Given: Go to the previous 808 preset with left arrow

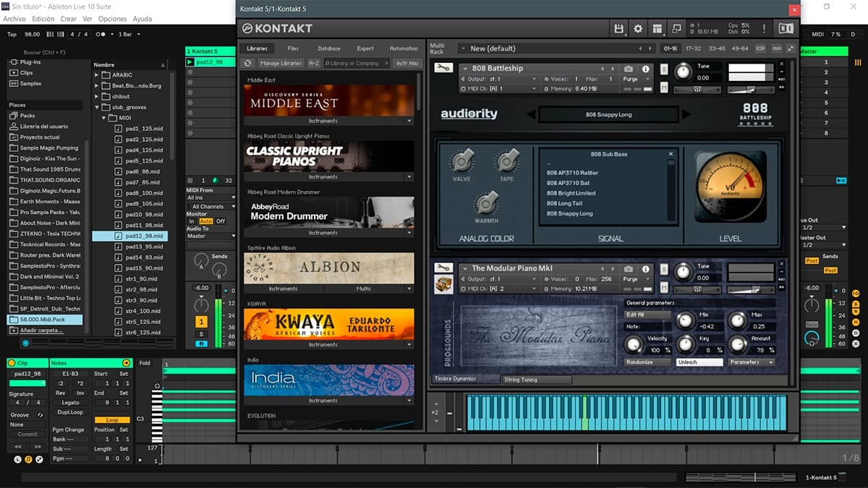Looking at the screenshot, I should (x=531, y=114).
